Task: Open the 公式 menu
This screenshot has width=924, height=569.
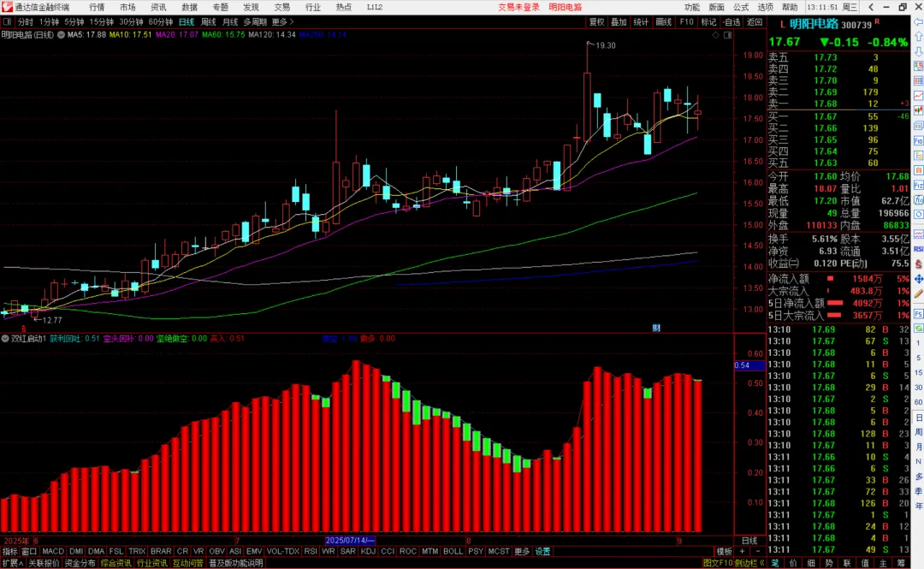Action: tap(741, 7)
